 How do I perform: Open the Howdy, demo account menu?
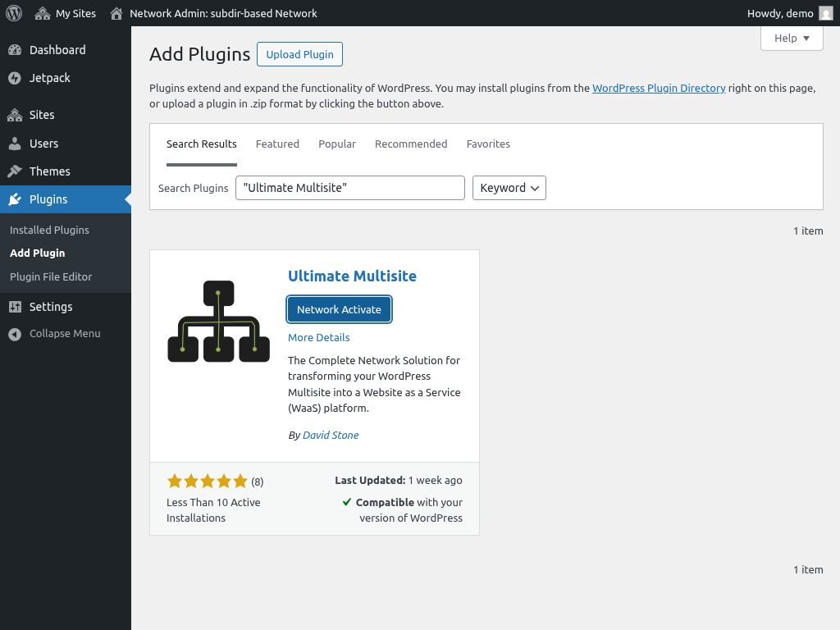(790, 13)
